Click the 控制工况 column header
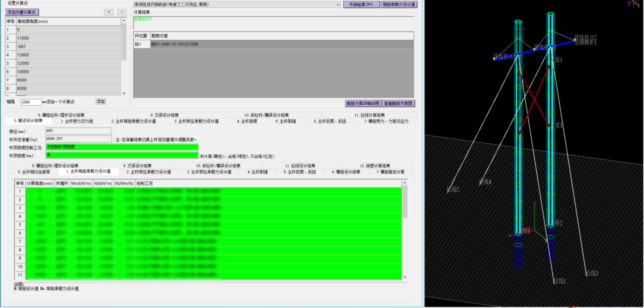Screen dimensions: 644x308 [x=268, y=183]
